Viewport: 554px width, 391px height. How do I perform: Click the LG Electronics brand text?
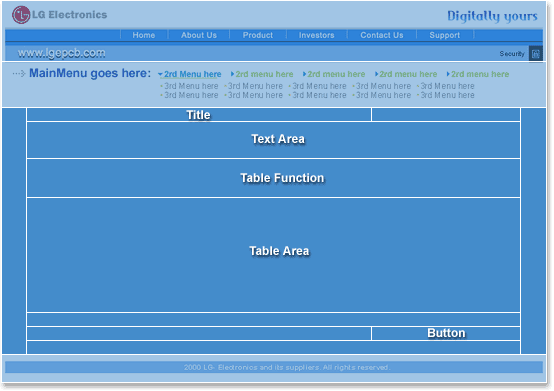(x=70, y=15)
